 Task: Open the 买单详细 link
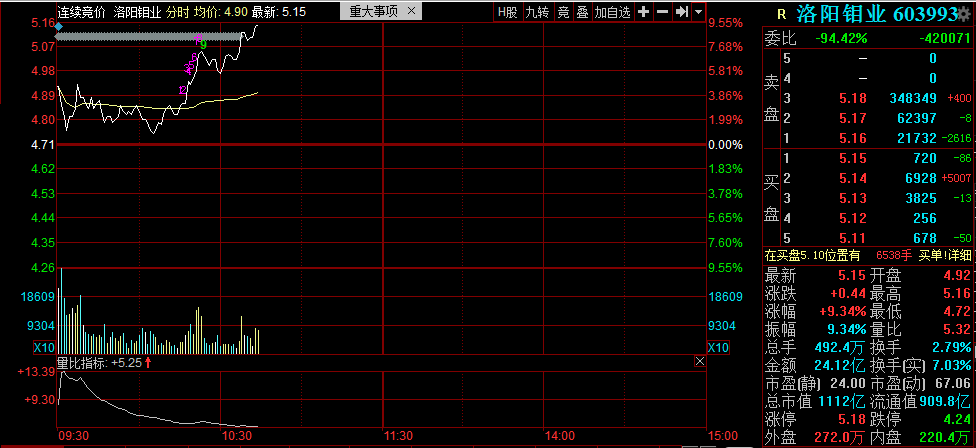(940, 257)
